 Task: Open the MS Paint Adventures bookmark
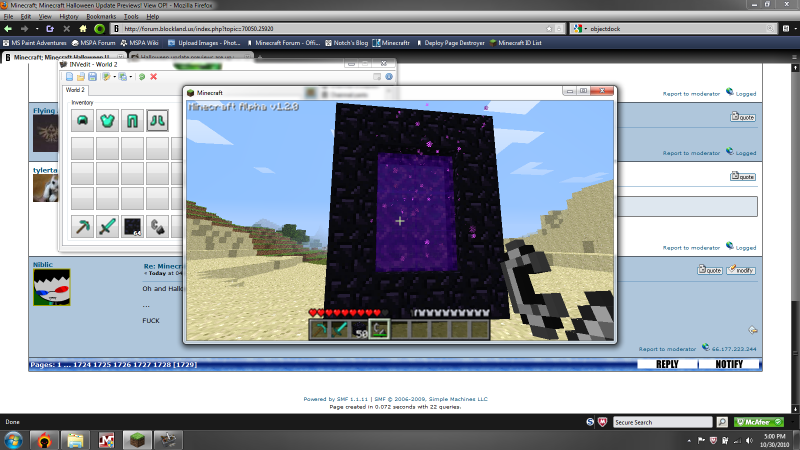[x=35, y=43]
